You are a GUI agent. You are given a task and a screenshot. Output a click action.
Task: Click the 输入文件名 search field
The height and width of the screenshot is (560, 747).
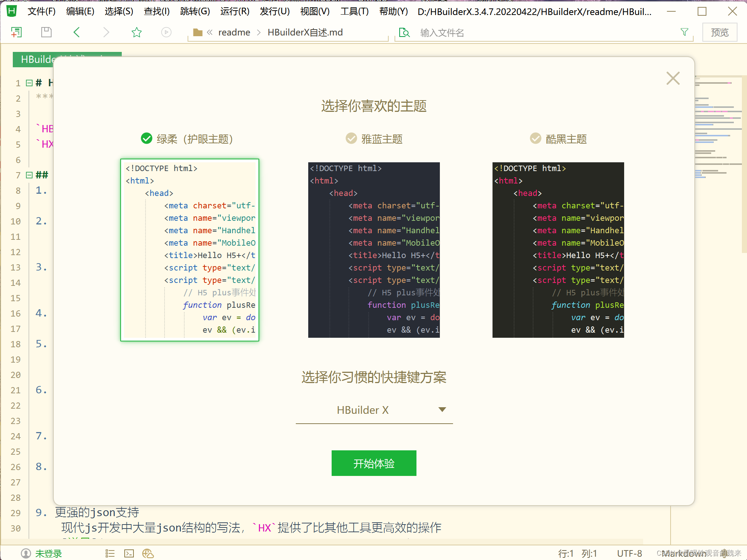(x=475, y=33)
